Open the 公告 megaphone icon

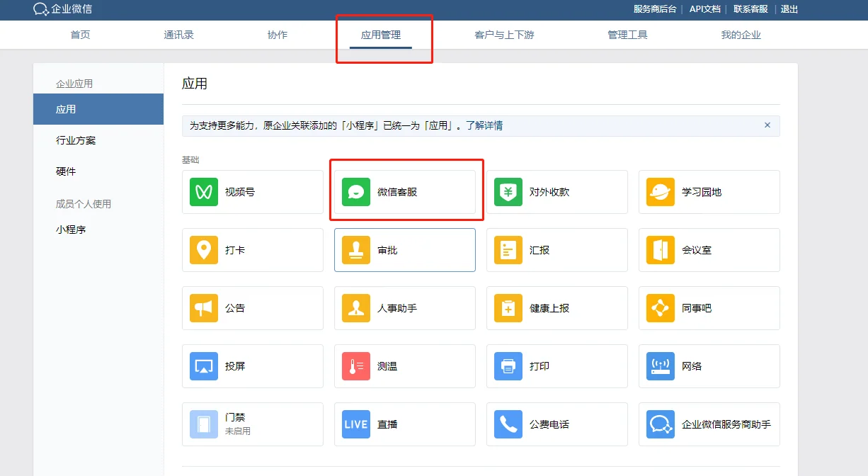(x=204, y=308)
